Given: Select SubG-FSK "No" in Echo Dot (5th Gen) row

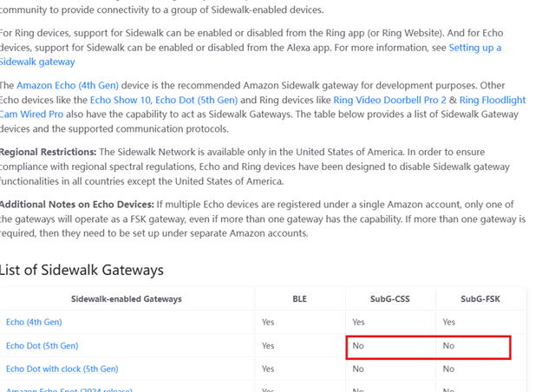Looking at the screenshot, I should pyautogui.click(x=448, y=346).
